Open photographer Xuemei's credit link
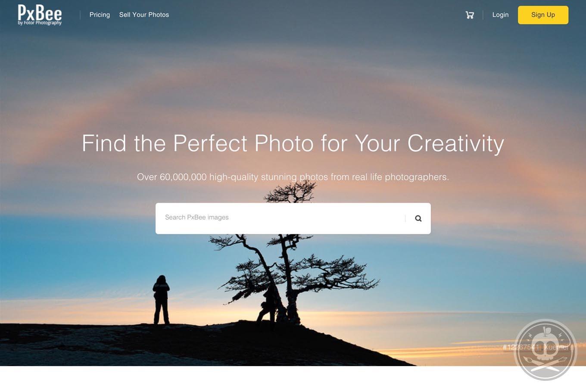This screenshot has width=586, height=392. 556,347
